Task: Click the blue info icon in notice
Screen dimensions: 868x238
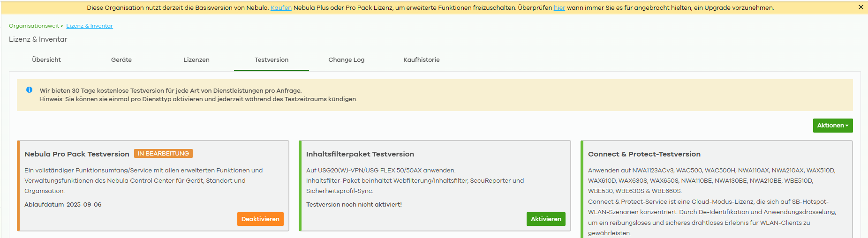Action: click(x=29, y=89)
